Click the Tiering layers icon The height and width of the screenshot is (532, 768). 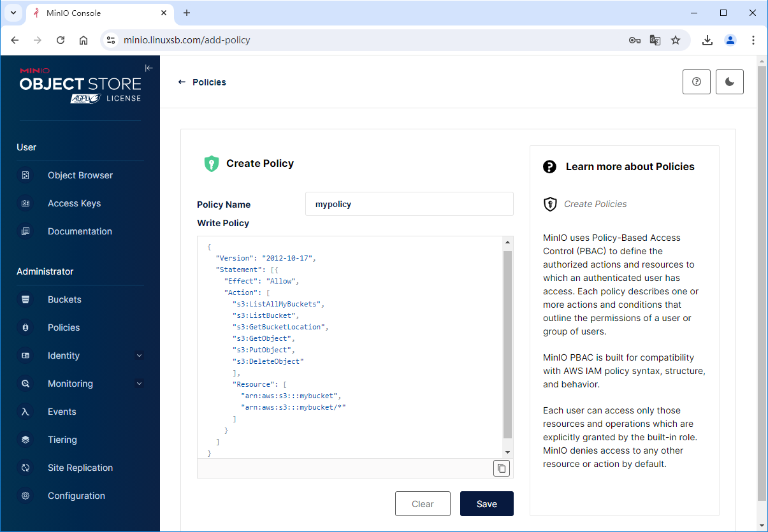click(x=25, y=440)
